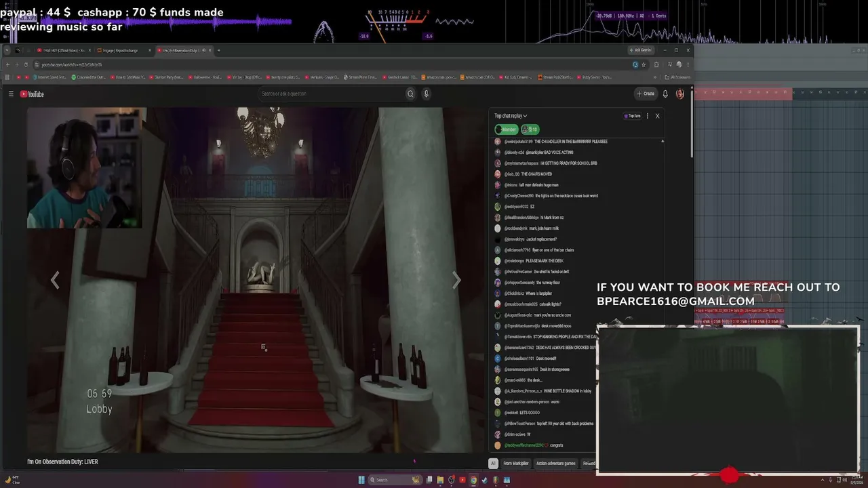Go to previous video with left arrow
The width and height of the screenshot is (868, 488).
pyautogui.click(x=56, y=280)
